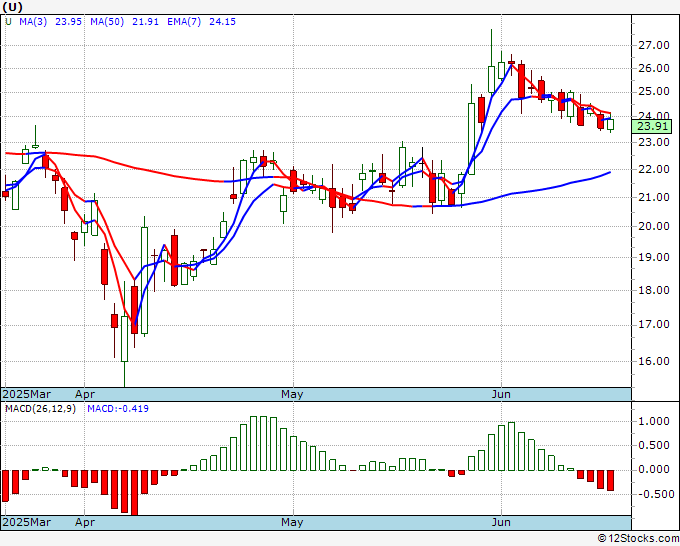
Task: Click the MACD:-0.419 value readout
Action: pyautogui.click(x=118, y=409)
